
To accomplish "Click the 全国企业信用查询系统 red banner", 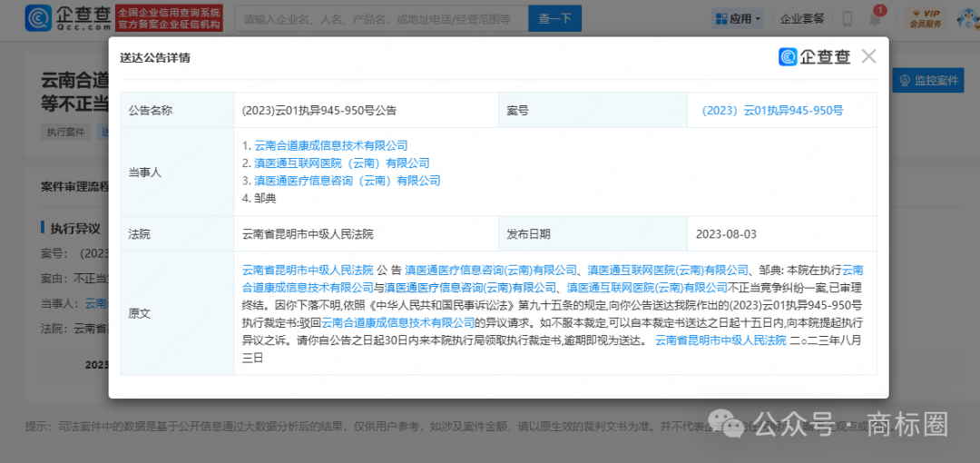I will click(x=170, y=19).
